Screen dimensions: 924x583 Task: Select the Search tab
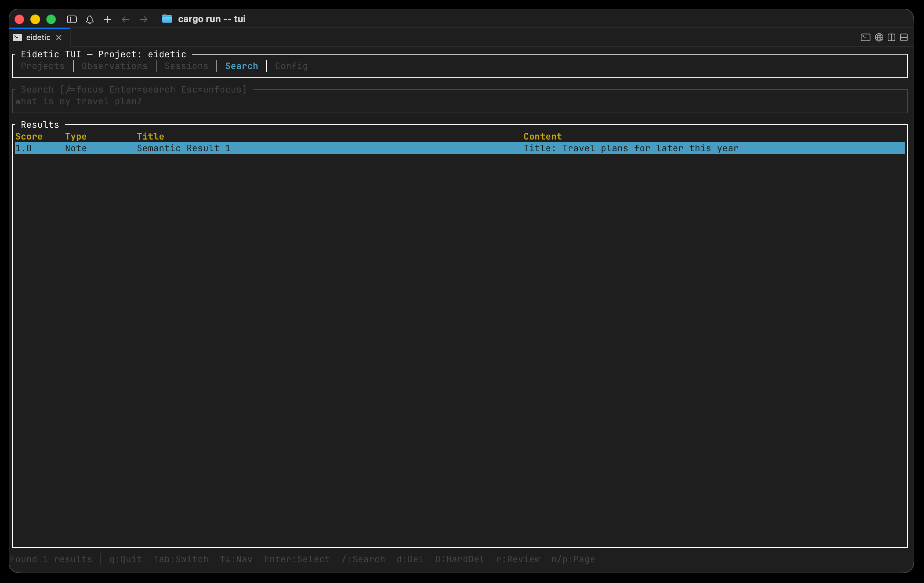click(x=242, y=66)
